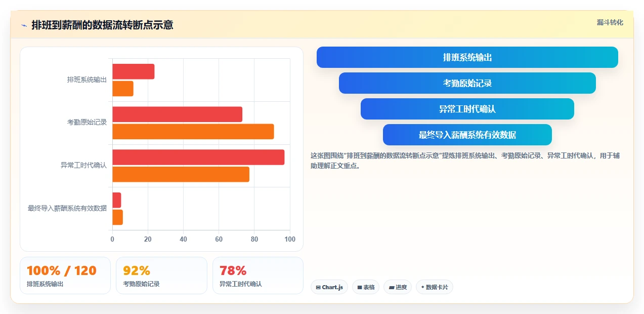Click the orange bar for 考勤原始记录
This screenshot has width=644, height=314.
(x=193, y=132)
